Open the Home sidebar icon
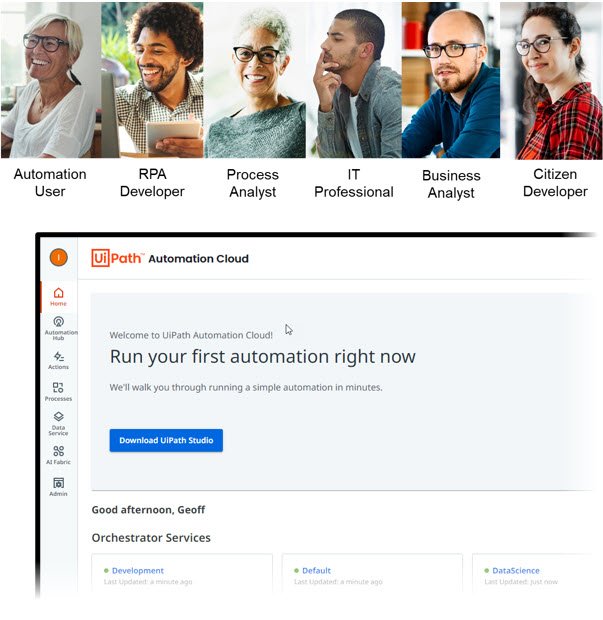This screenshot has width=603, height=620. pos(59,297)
